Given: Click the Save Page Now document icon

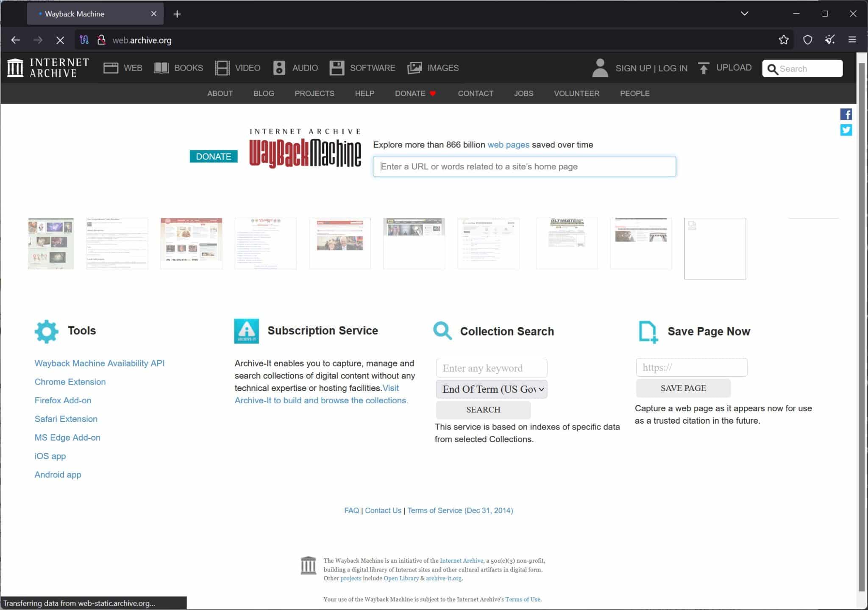Looking at the screenshot, I should pos(648,332).
